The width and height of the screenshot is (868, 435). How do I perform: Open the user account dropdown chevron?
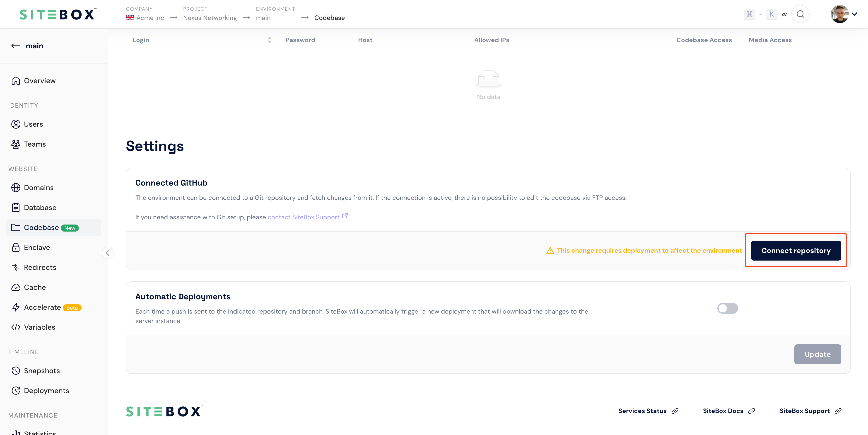(854, 14)
